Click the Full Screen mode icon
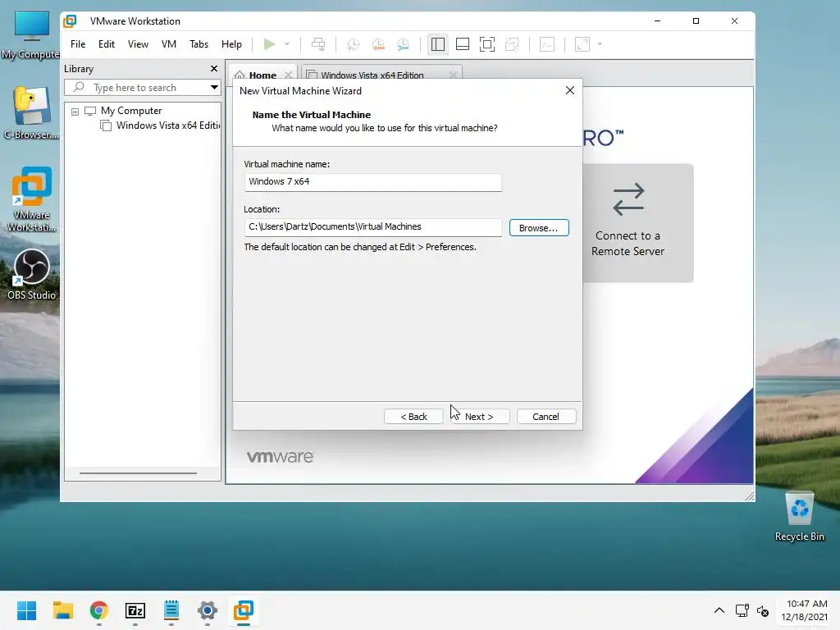This screenshot has height=630, width=840. pyautogui.click(x=487, y=44)
